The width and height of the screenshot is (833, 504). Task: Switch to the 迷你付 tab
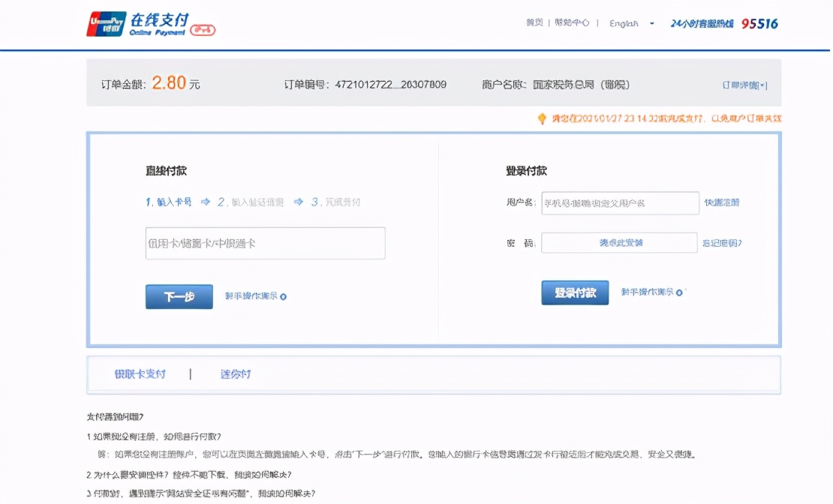point(235,373)
